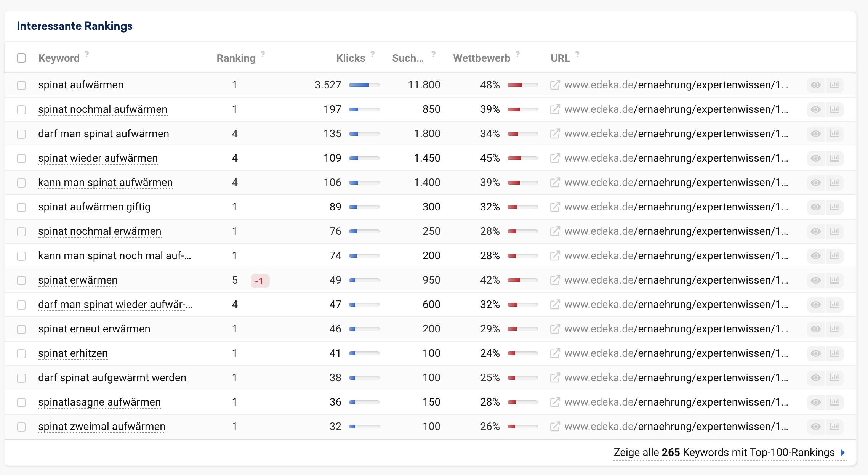Open edeka.de URL in spinat erhitzen row

(x=676, y=353)
